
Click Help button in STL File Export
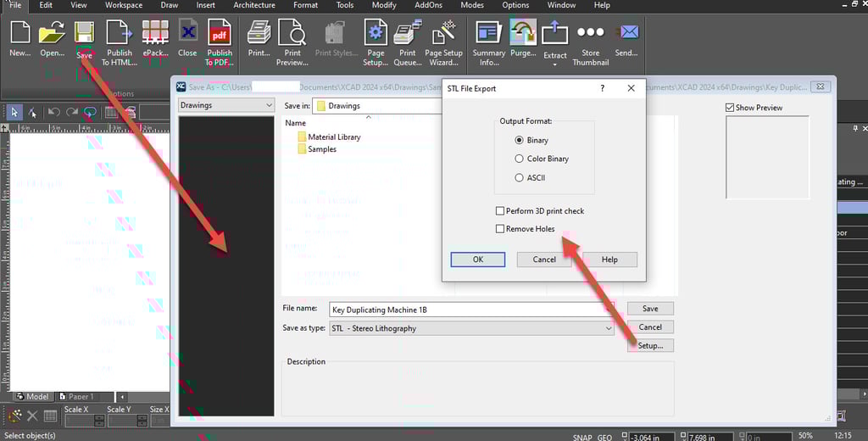(609, 260)
